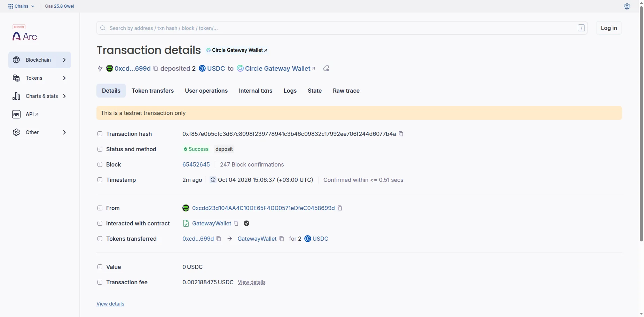The image size is (644, 317).
Task: Click info icon beside Value label
Action: click(100, 267)
